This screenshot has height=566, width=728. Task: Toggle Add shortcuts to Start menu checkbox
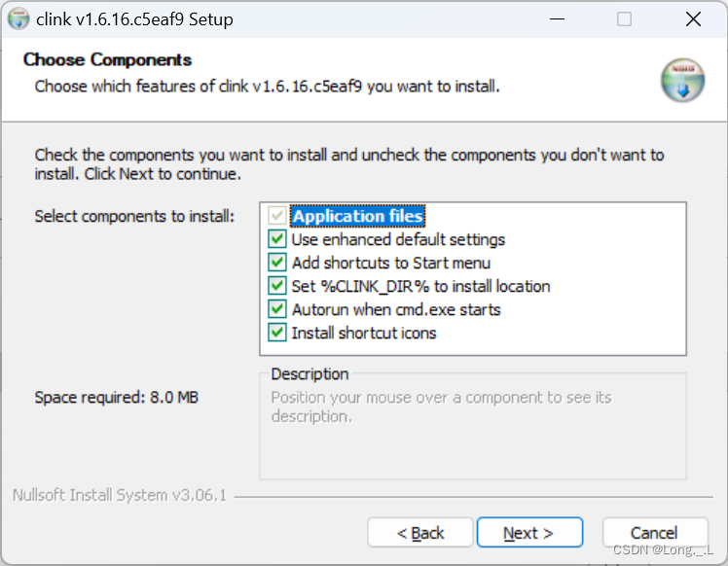277,263
